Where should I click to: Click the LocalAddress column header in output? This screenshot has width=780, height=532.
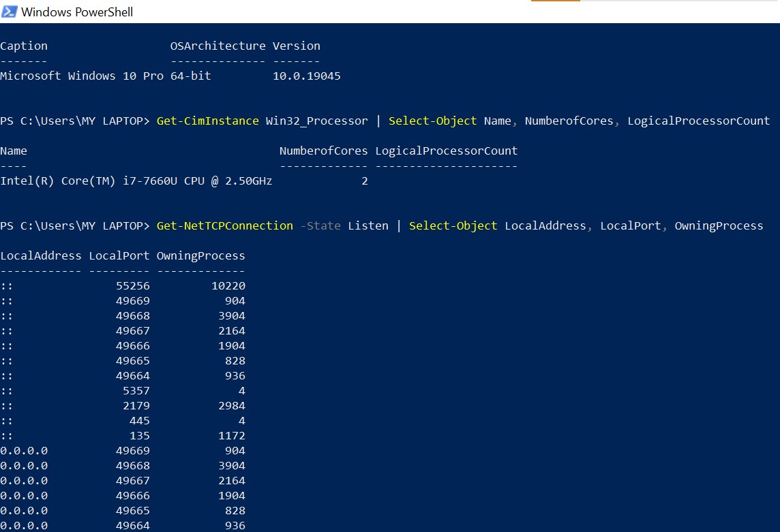point(41,255)
